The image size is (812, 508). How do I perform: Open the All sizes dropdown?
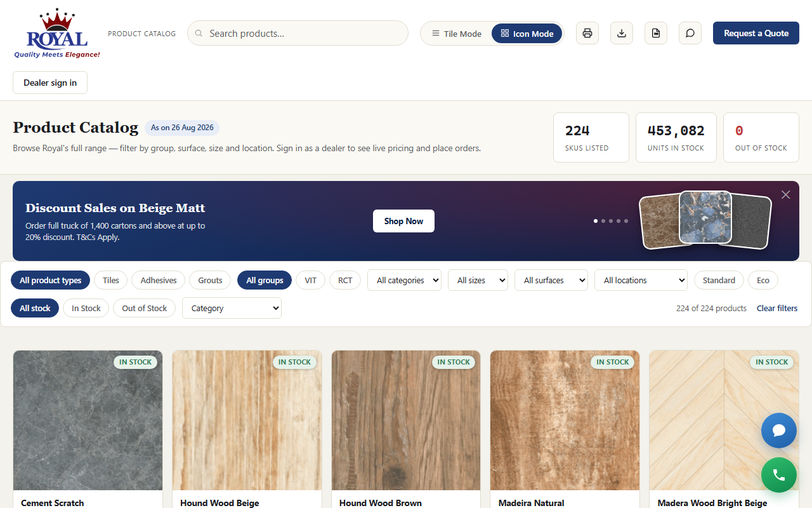478,280
